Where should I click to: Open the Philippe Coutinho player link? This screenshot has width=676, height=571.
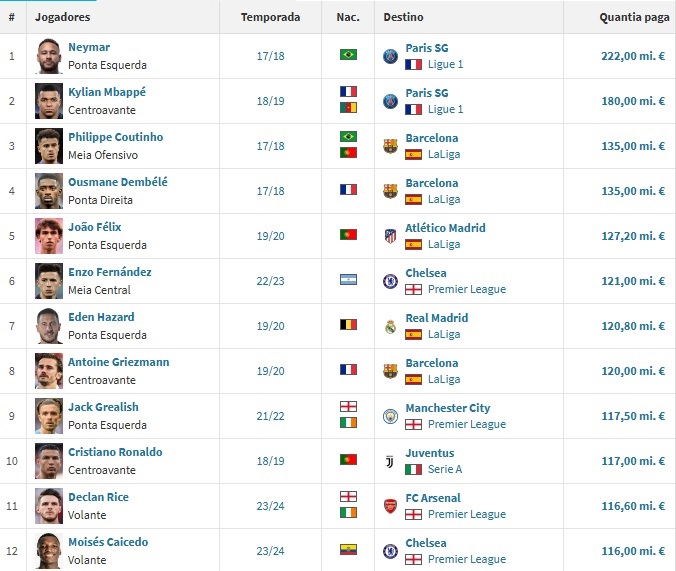click(116, 137)
